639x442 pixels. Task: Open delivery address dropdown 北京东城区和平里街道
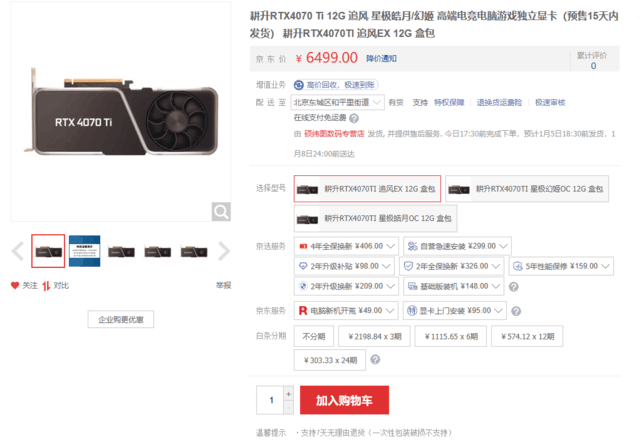(337, 102)
